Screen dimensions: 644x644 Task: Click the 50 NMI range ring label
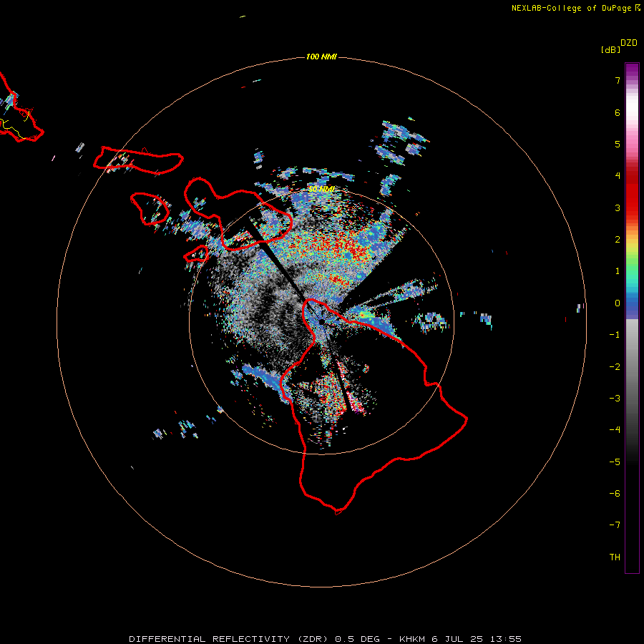coord(321,189)
